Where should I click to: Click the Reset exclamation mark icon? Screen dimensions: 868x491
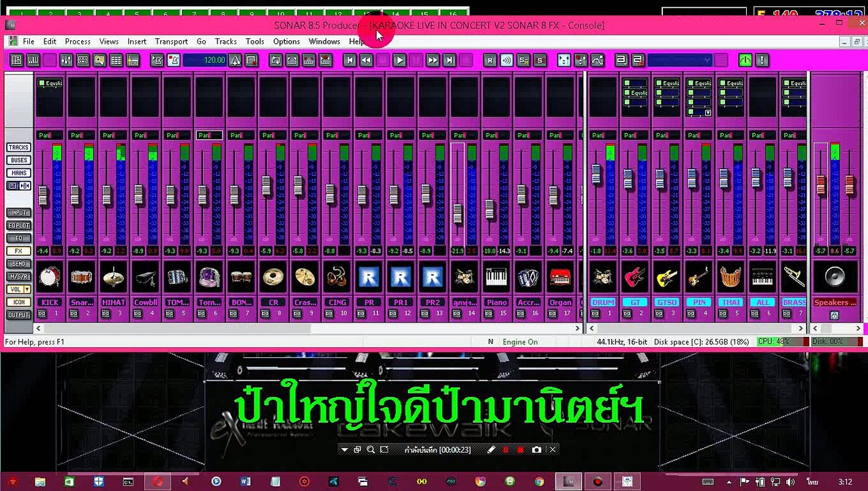click(762, 60)
